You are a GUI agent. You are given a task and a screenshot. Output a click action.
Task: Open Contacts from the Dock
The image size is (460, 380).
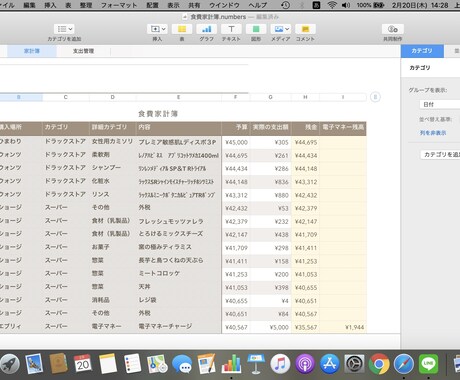coord(59,364)
